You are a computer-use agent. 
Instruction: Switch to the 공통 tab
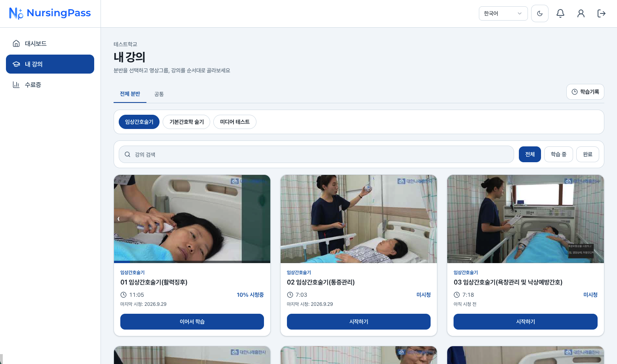coord(159,94)
